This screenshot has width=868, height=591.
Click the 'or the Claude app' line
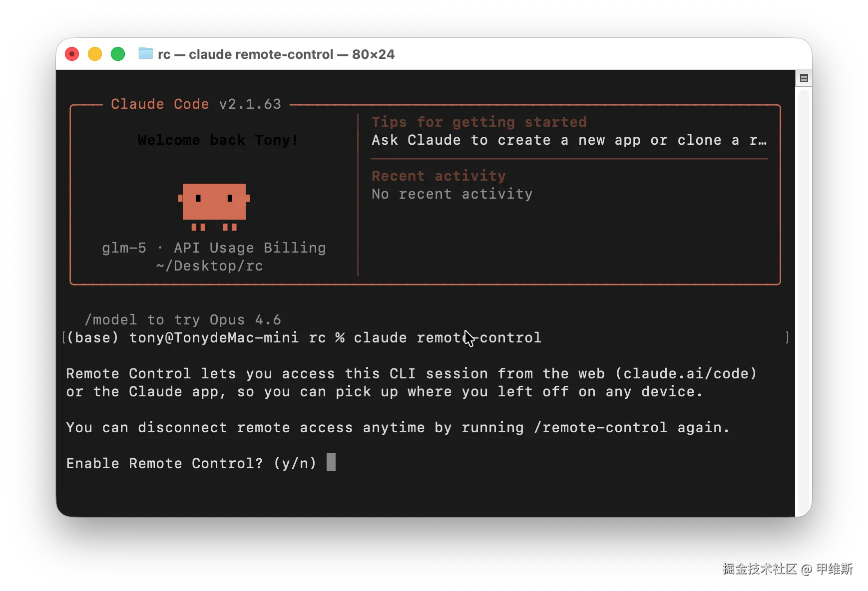385,392
